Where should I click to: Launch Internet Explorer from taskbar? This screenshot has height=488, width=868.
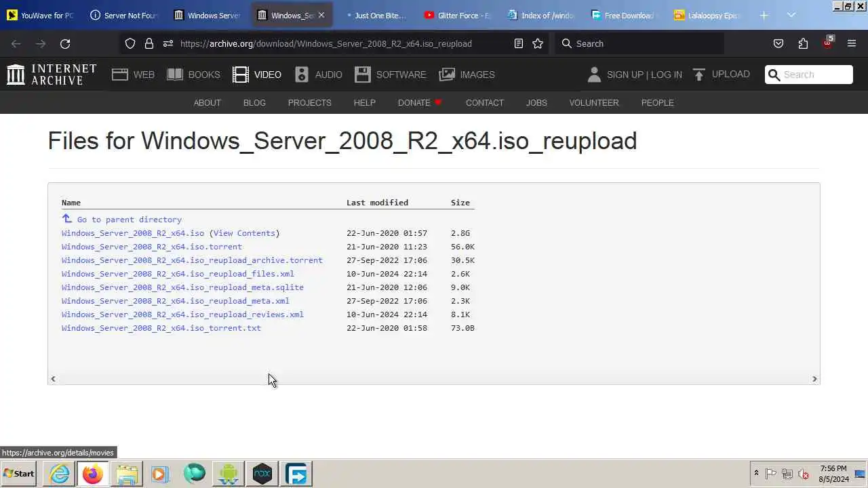coord(60,474)
